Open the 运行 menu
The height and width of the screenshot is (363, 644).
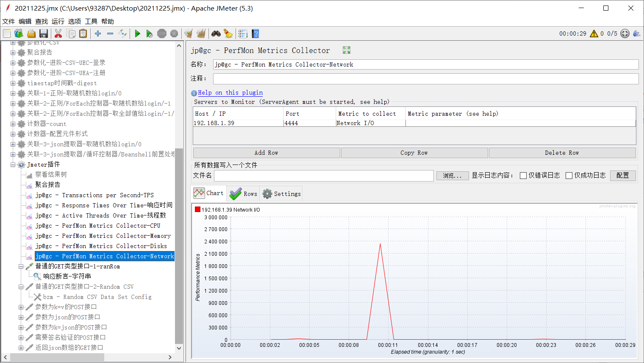(58, 21)
